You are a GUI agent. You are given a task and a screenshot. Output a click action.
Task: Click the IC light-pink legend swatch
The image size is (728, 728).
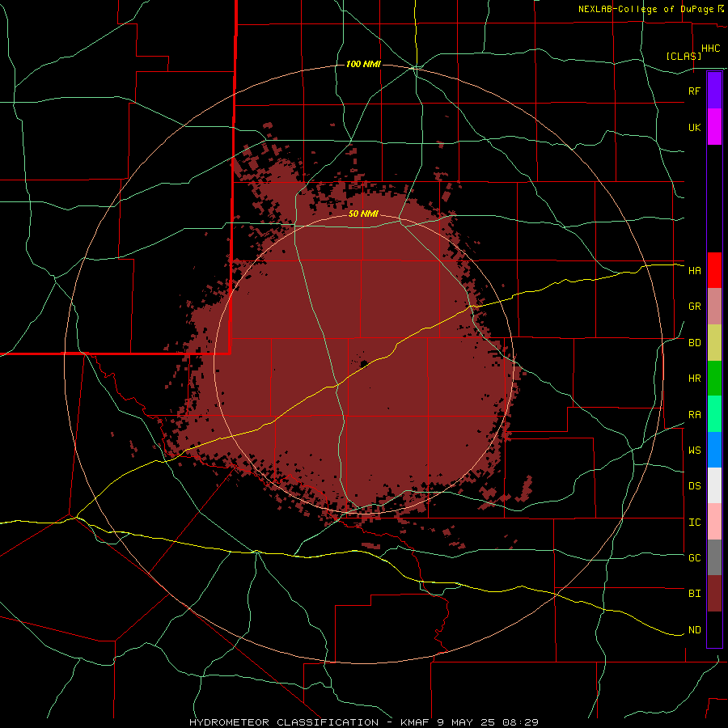pyautogui.click(x=714, y=522)
